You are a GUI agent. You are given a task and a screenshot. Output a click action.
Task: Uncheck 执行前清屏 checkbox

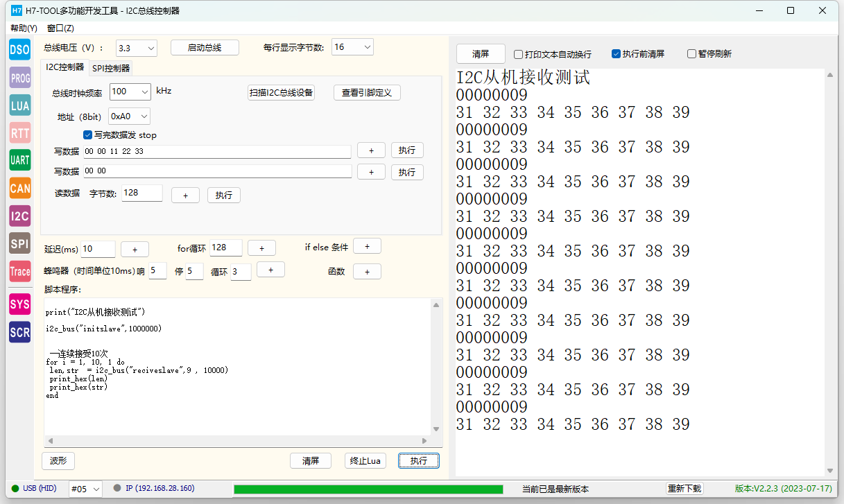[x=616, y=54]
